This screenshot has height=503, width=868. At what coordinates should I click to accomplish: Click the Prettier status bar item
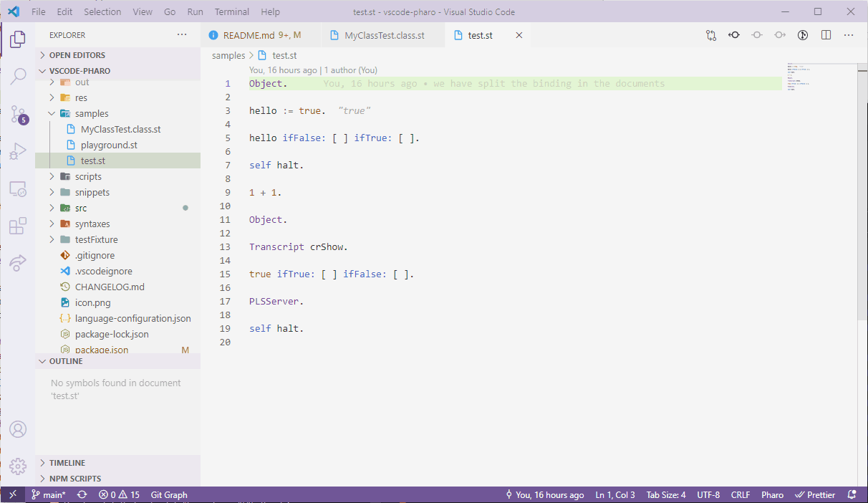[x=815, y=494]
